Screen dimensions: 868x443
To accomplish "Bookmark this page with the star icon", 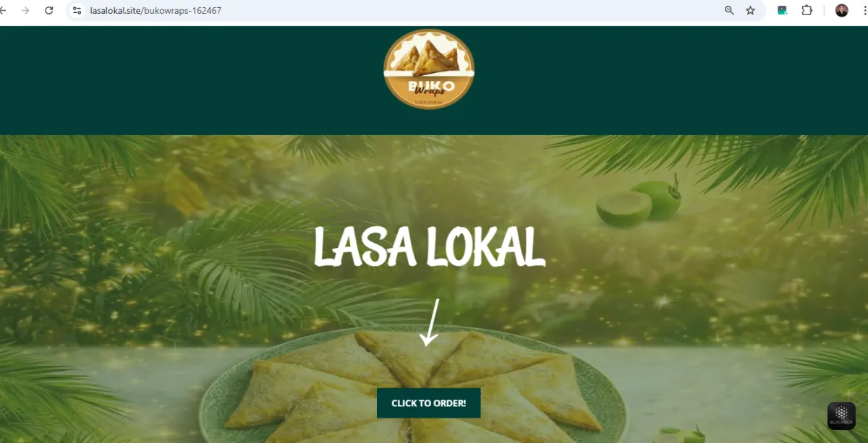I will point(751,10).
